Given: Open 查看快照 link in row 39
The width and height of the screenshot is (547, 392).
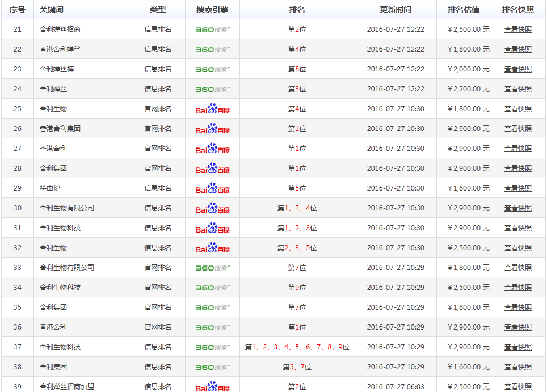Looking at the screenshot, I should (x=517, y=387).
